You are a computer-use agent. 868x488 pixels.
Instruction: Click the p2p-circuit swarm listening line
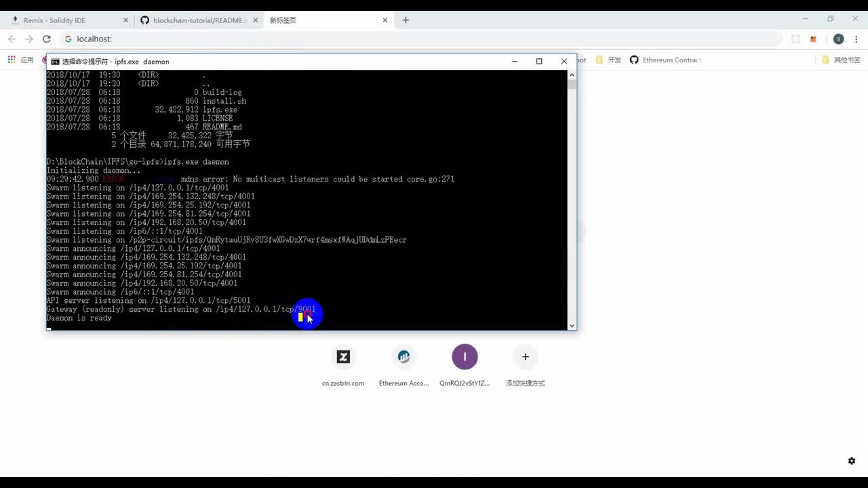[226, 240]
